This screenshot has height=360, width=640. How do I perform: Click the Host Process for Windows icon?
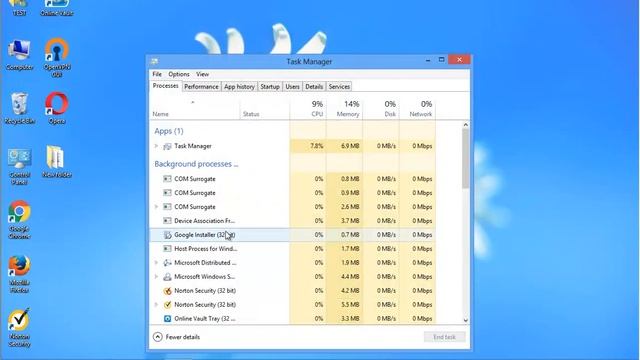pyautogui.click(x=167, y=249)
